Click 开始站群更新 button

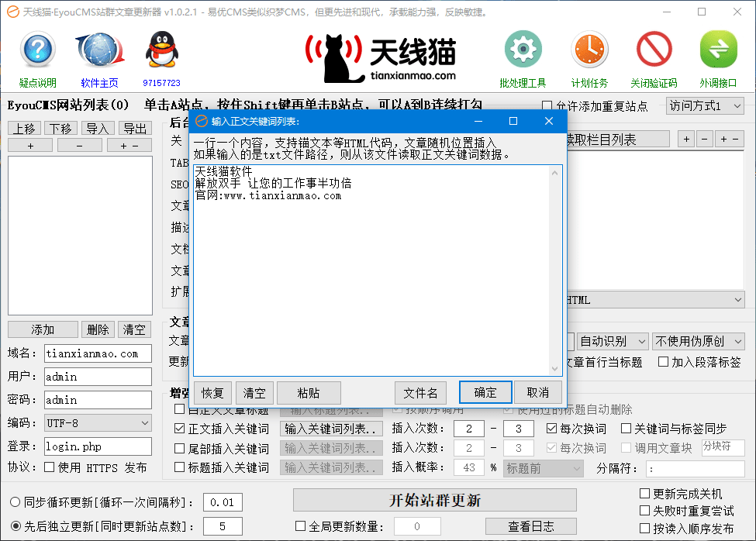[435, 500]
